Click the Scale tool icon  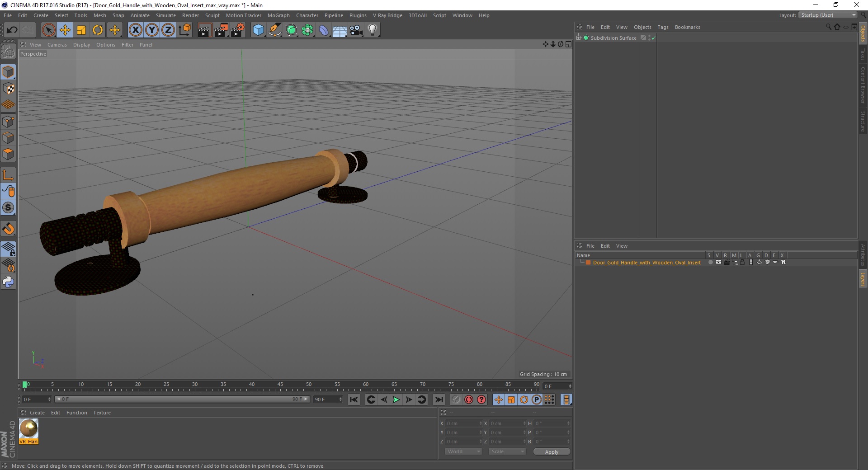[x=81, y=30]
